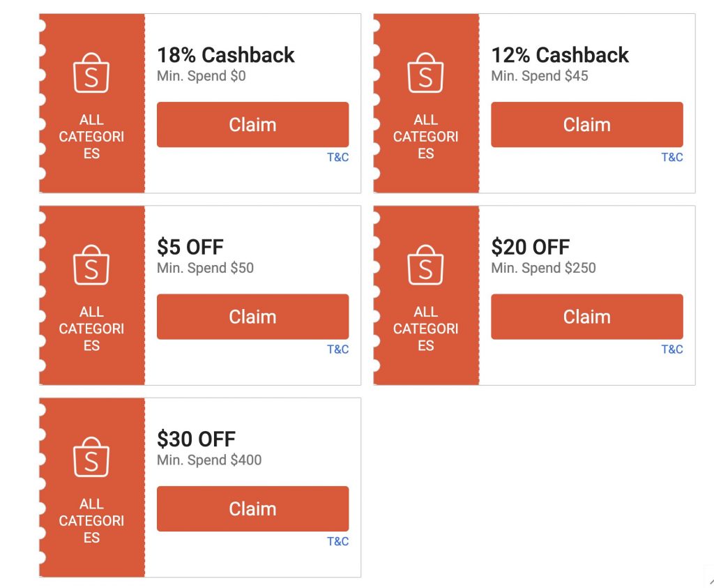Click Shopee bag icon on 12% Cashback voucher
714x588 pixels.
pyautogui.click(x=425, y=74)
